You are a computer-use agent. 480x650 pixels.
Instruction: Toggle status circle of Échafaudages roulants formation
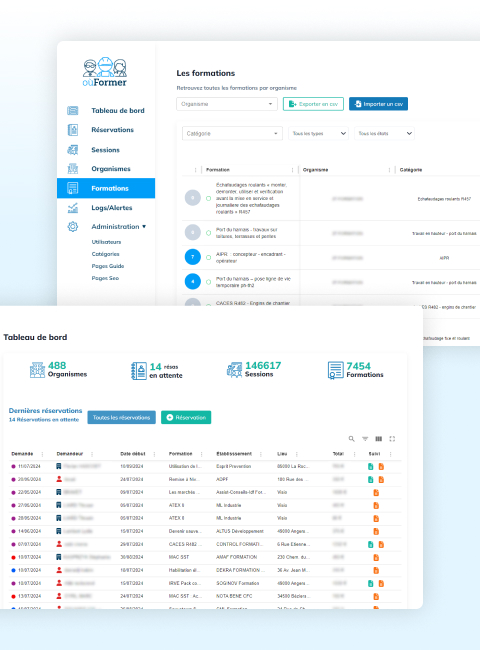click(208, 198)
